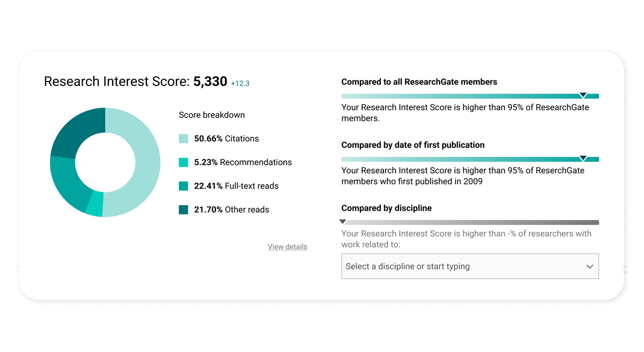Viewport: 644px width, 352px height.
Task: Select the Citations legend color swatch
Action: pyautogui.click(x=184, y=139)
